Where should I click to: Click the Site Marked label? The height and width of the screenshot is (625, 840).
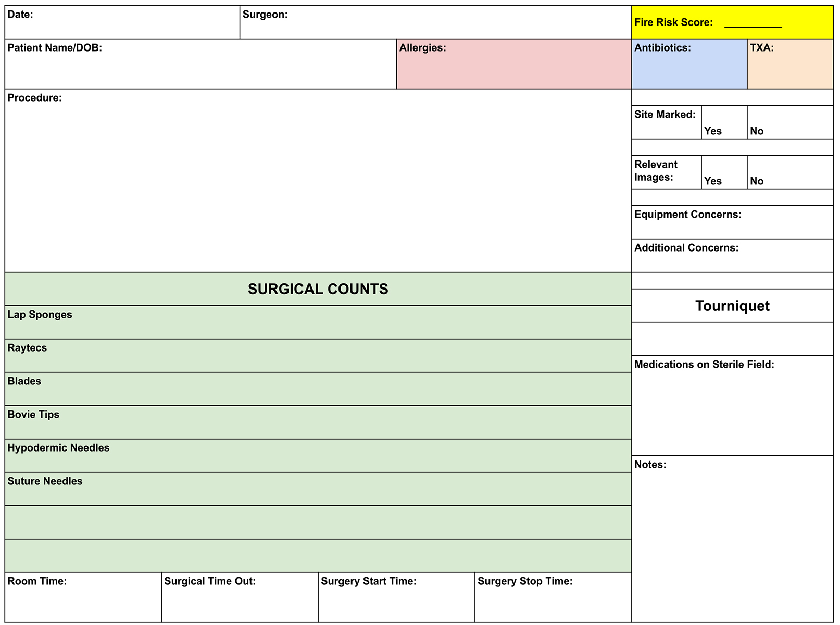(665, 115)
